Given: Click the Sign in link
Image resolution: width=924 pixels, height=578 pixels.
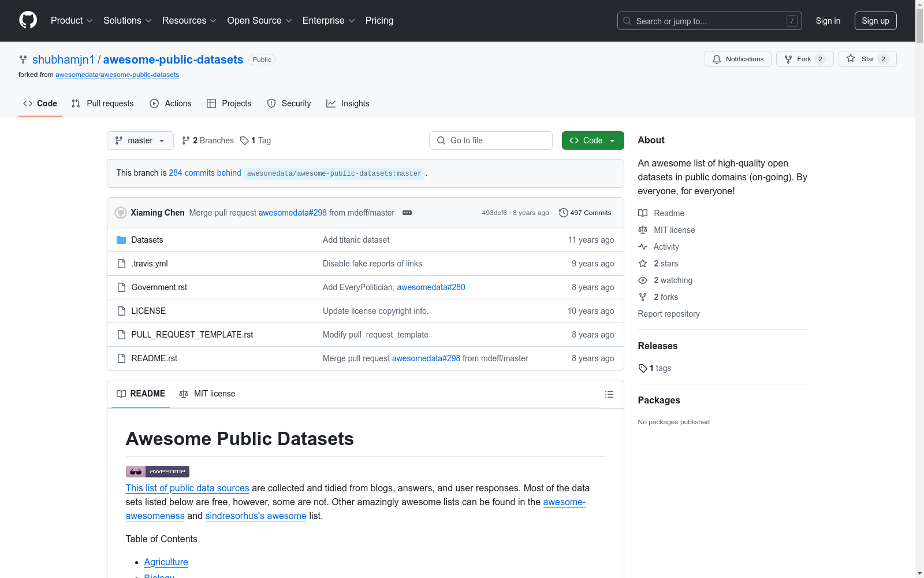Looking at the screenshot, I should tap(828, 21).
